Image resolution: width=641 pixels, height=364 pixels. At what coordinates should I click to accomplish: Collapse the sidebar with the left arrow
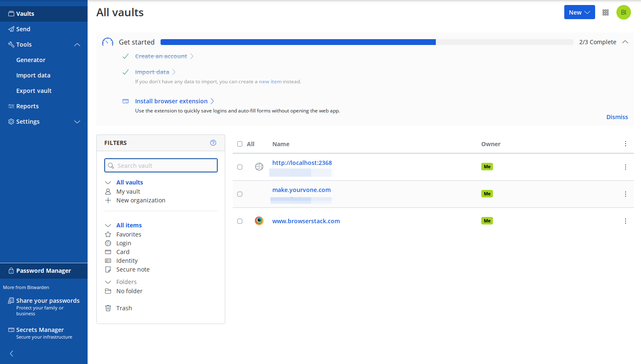coord(12,354)
